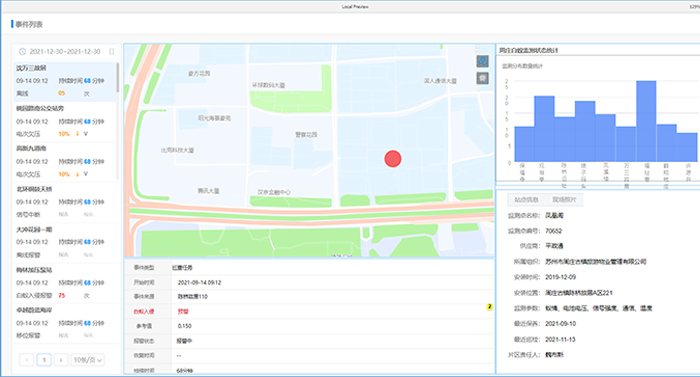Select the 高新九路南 event item
This screenshot has width=700, height=377.
(65, 162)
